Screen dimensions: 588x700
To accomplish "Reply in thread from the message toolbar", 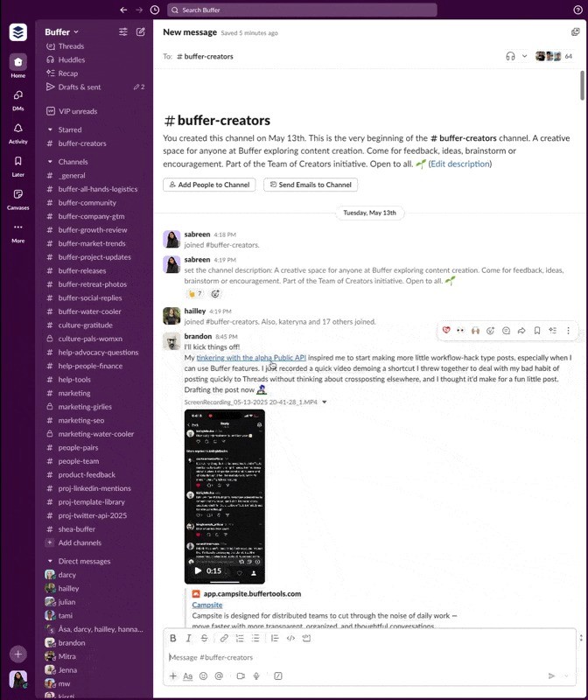I will point(506,331).
